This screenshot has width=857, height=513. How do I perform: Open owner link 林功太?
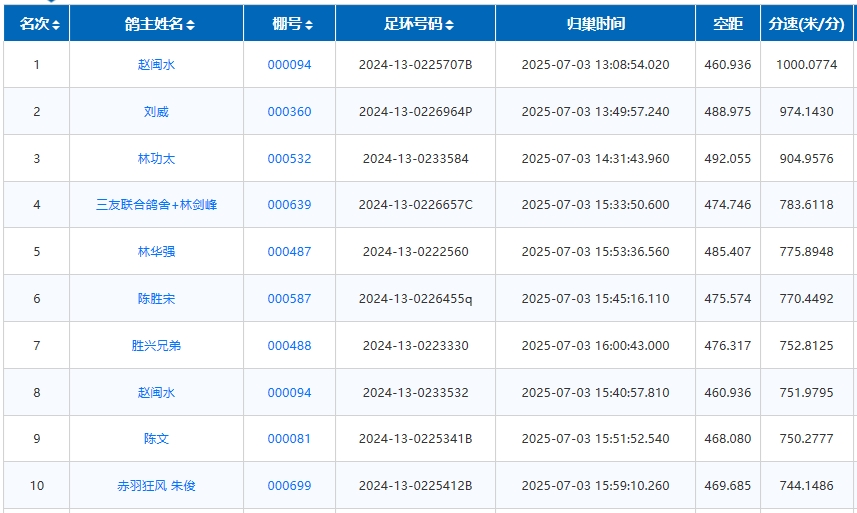point(156,159)
